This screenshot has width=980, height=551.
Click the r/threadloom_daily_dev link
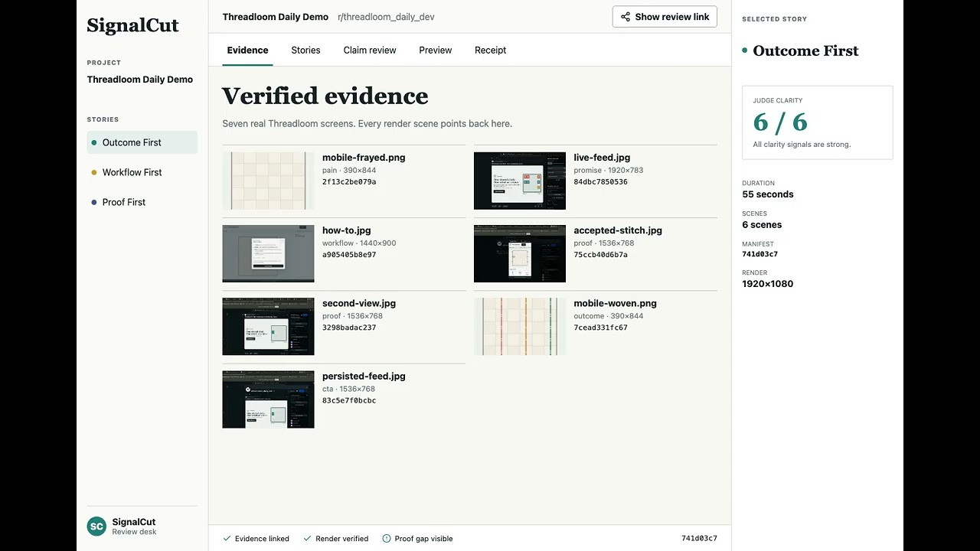click(386, 17)
